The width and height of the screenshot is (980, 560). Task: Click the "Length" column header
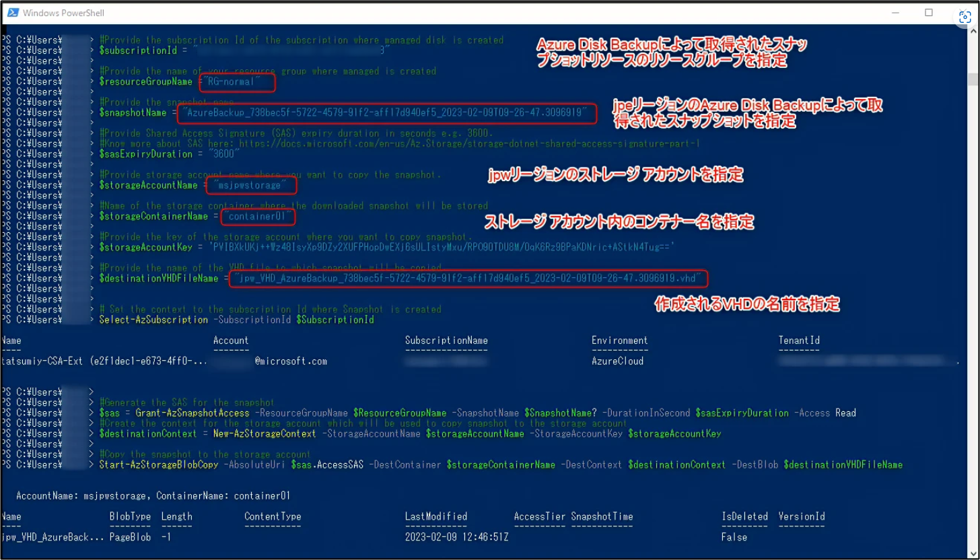[176, 516]
